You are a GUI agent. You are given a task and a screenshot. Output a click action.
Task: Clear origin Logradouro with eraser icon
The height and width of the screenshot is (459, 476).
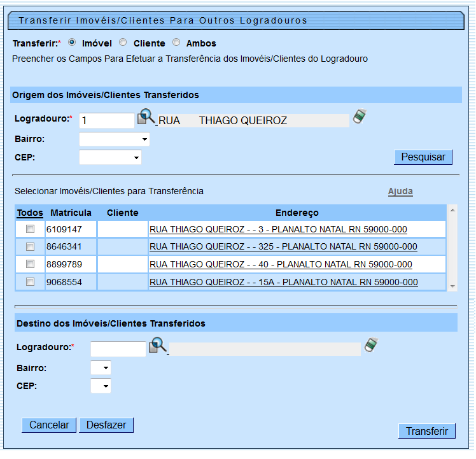[x=360, y=117]
